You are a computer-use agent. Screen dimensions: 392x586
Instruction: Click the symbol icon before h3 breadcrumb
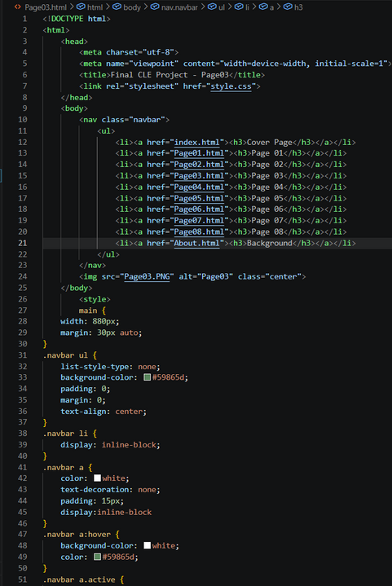288,7
